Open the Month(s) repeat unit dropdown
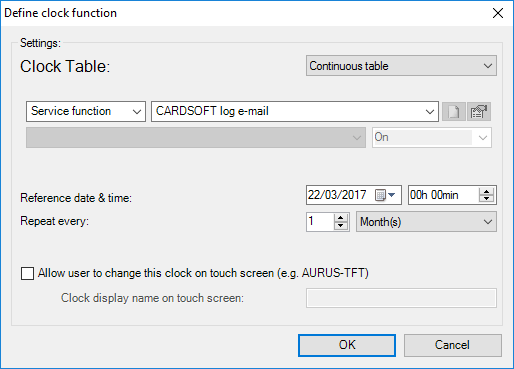 426,222
